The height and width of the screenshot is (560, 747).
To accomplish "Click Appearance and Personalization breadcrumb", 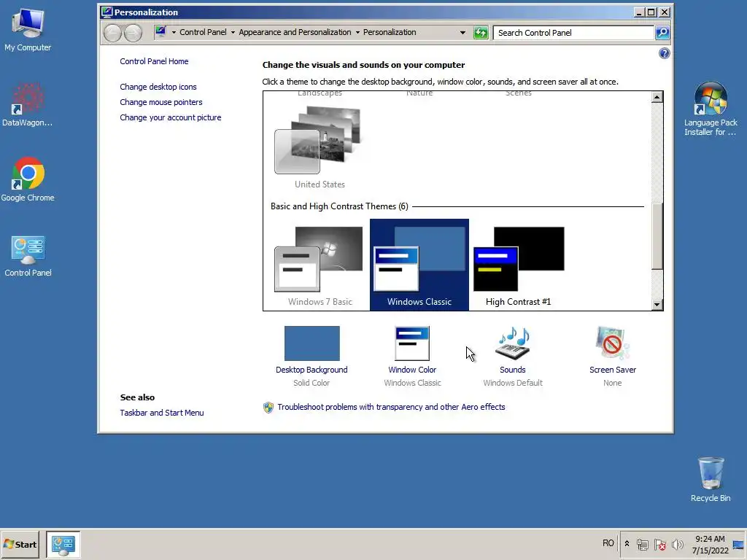I will (x=295, y=32).
